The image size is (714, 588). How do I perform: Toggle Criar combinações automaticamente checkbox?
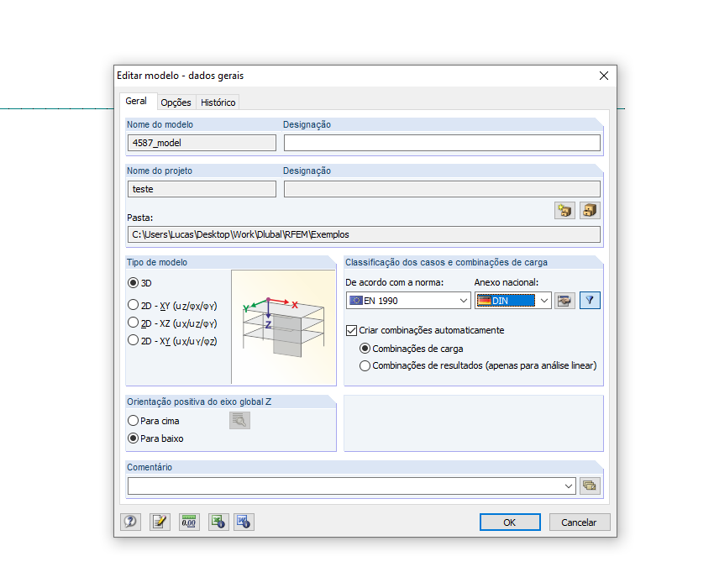point(351,330)
